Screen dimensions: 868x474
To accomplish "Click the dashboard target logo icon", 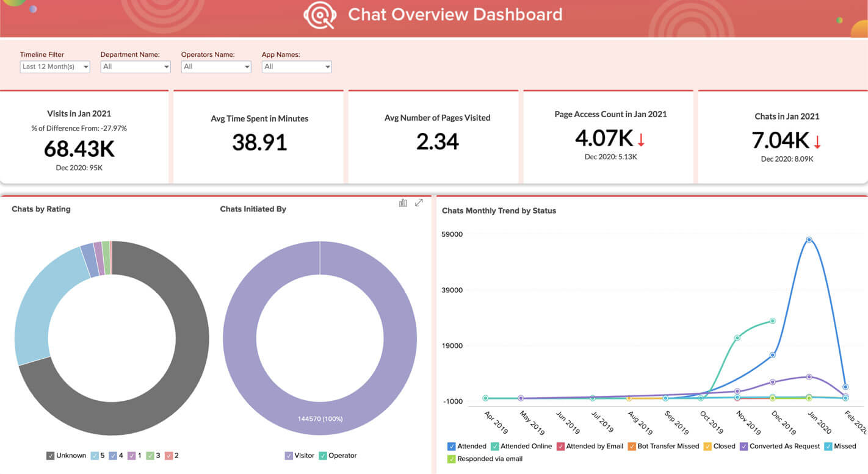I will [320, 15].
